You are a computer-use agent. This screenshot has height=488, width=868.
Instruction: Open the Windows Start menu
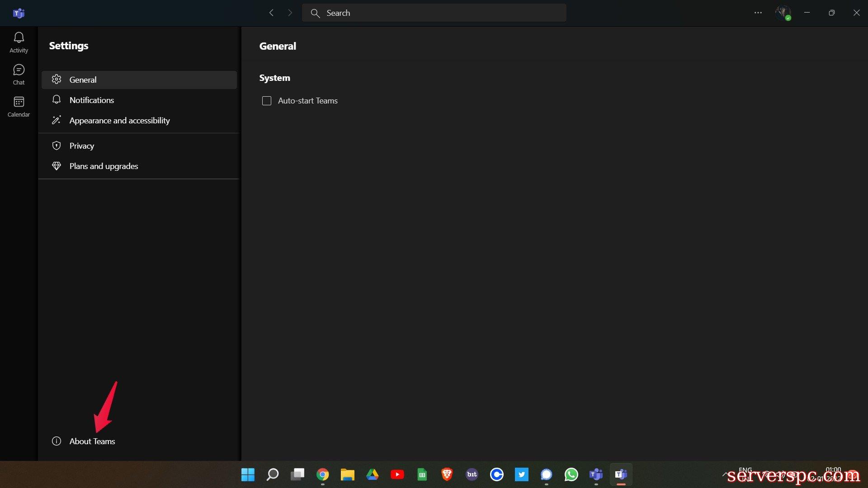(x=248, y=474)
